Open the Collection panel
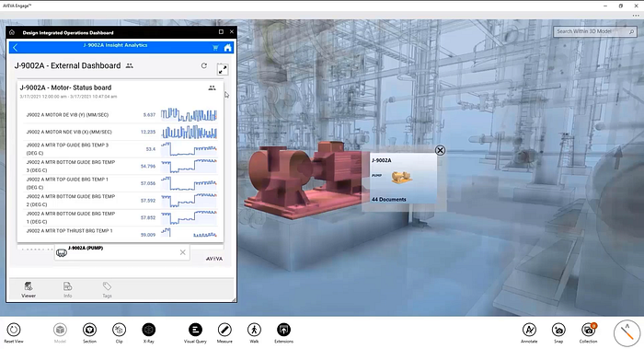 coord(589,330)
